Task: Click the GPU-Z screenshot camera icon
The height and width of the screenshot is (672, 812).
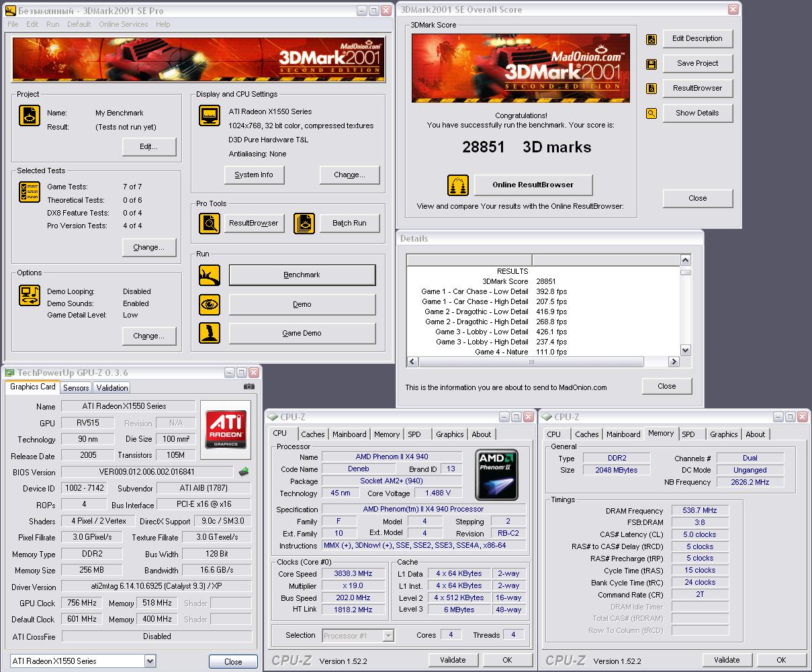Action: pos(249,387)
